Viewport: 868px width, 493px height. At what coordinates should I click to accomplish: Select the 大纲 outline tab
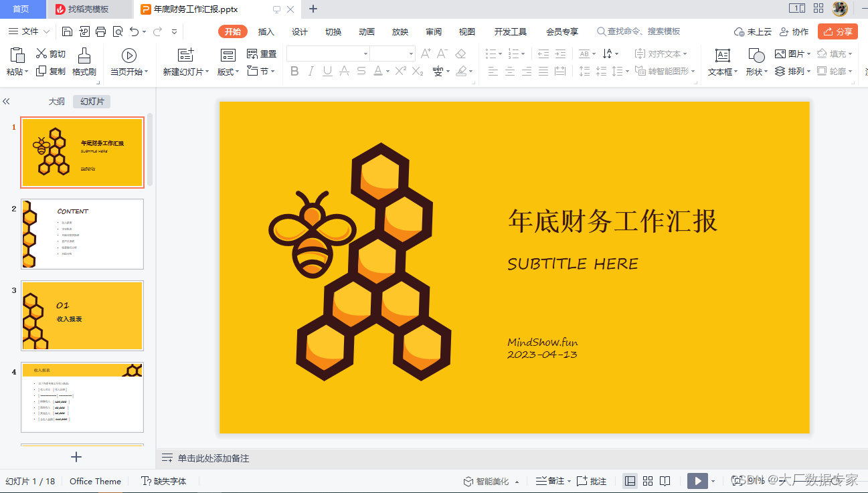(57, 101)
